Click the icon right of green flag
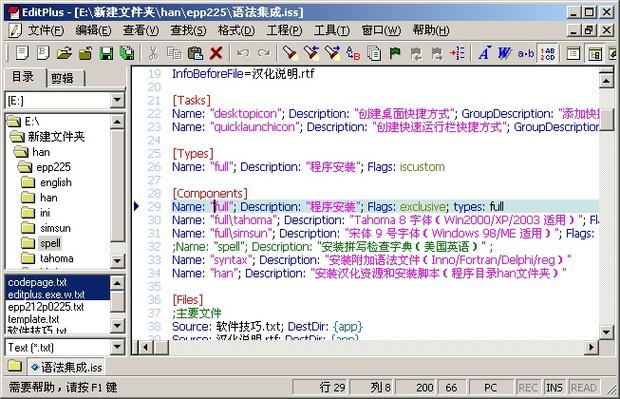The image size is (620, 399). point(416,53)
